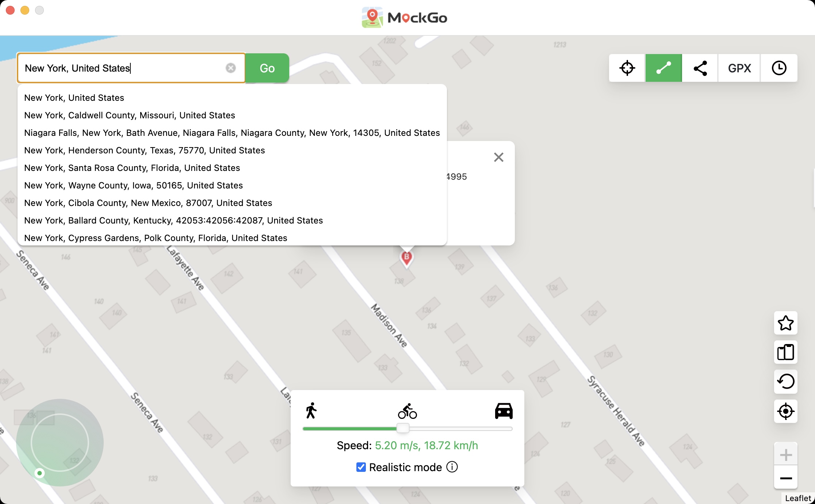This screenshot has width=815, height=504.
Task: Select the cycling speed icon
Action: (x=407, y=411)
